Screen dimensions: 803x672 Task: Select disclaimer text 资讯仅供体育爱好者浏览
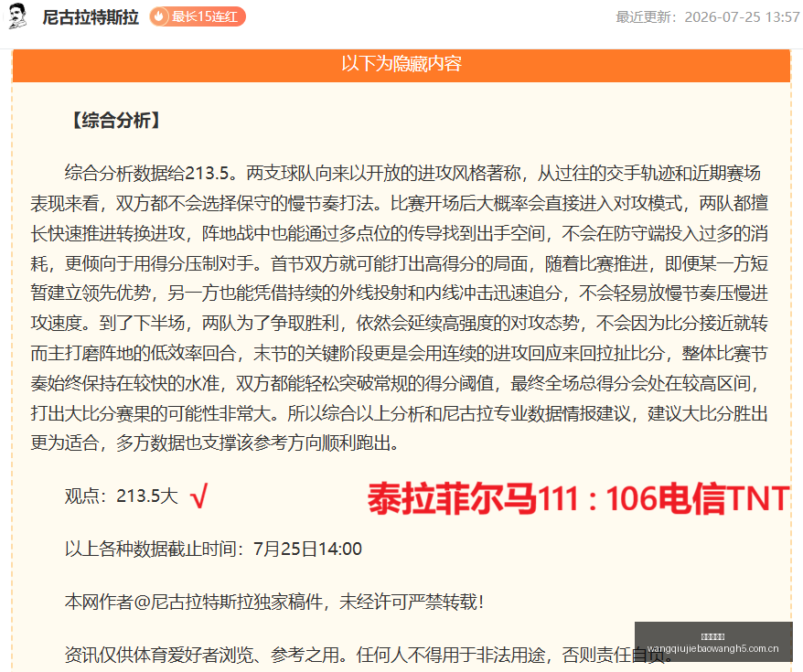pos(159,655)
